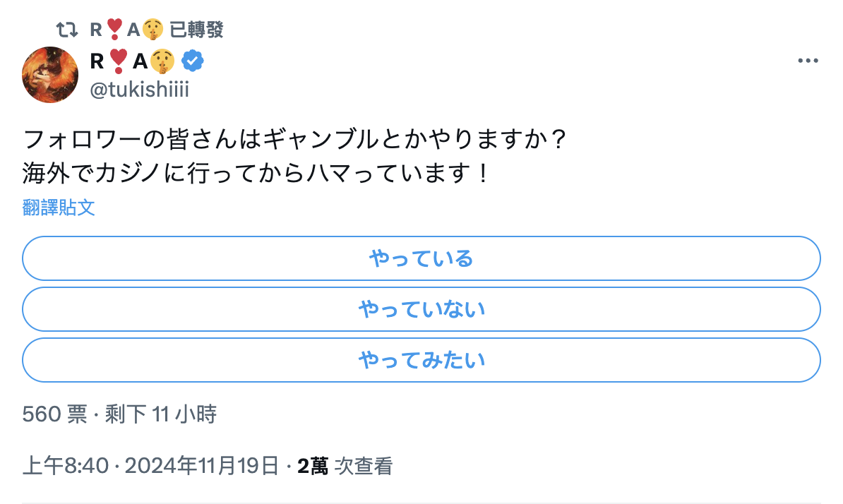Select the やっていない poll option
The height and width of the screenshot is (504, 843).
click(x=421, y=309)
